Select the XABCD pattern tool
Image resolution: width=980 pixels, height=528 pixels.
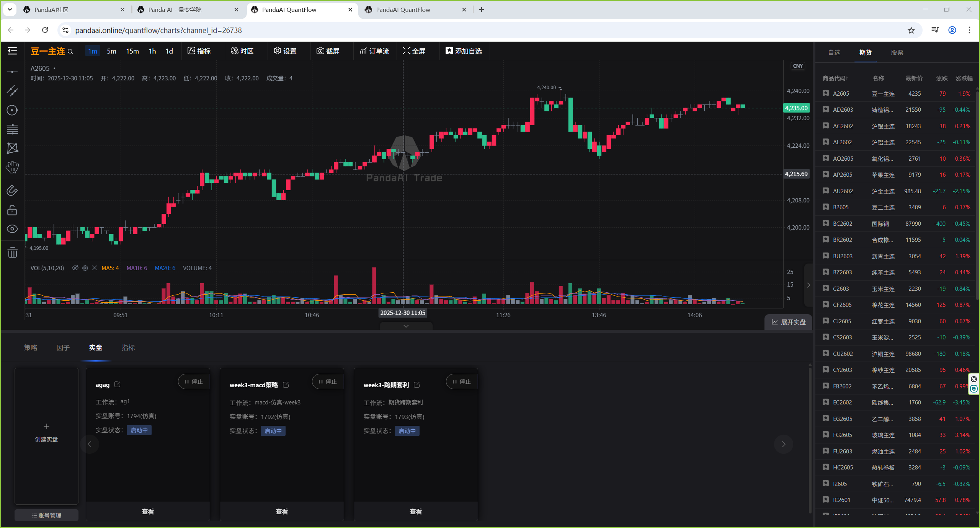12,148
